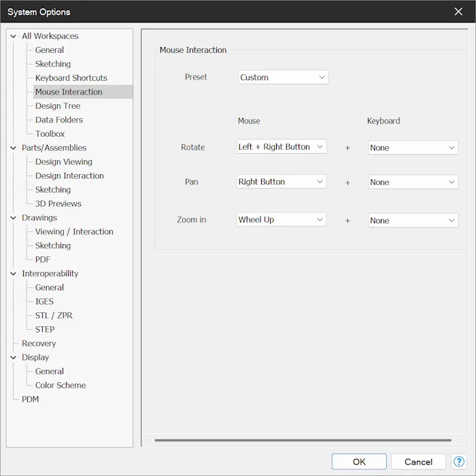476x476 pixels.
Task: Collapse the All Workspaces tree node
Action: pyautogui.click(x=13, y=36)
